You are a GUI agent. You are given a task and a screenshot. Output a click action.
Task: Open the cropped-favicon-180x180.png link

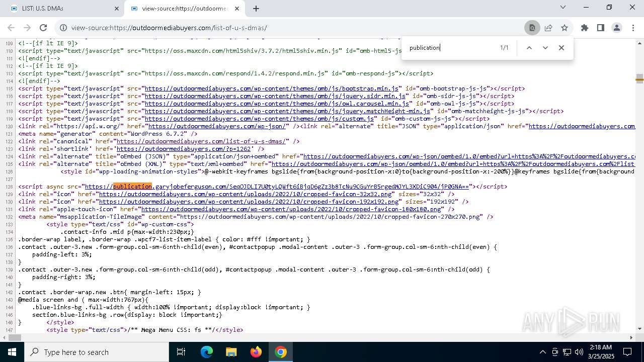291,209
